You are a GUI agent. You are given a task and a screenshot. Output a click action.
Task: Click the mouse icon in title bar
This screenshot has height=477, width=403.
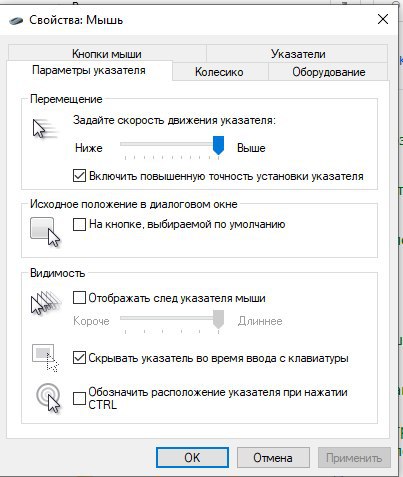16,20
